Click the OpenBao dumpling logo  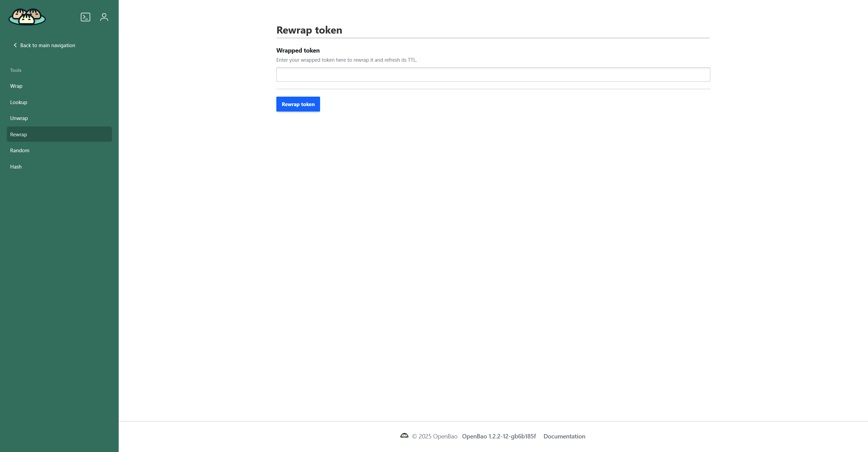pyautogui.click(x=27, y=17)
